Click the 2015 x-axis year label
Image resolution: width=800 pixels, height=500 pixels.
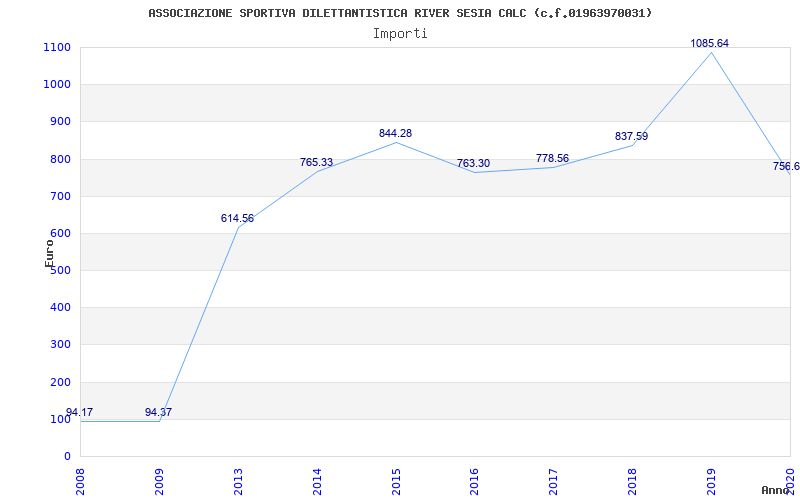click(396, 482)
